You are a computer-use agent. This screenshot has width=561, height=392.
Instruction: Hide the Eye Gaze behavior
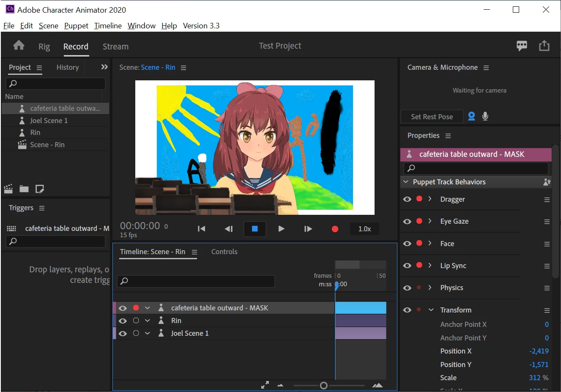(x=407, y=222)
